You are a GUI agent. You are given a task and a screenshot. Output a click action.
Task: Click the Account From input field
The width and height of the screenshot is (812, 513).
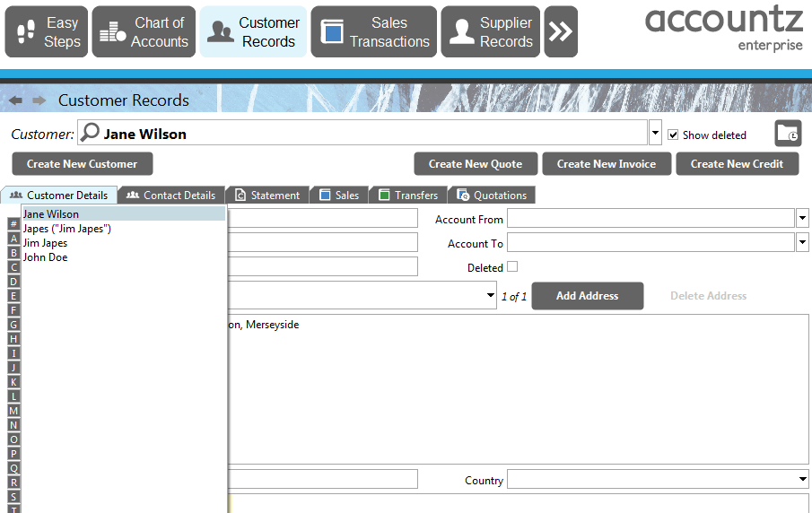pos(651,218)
